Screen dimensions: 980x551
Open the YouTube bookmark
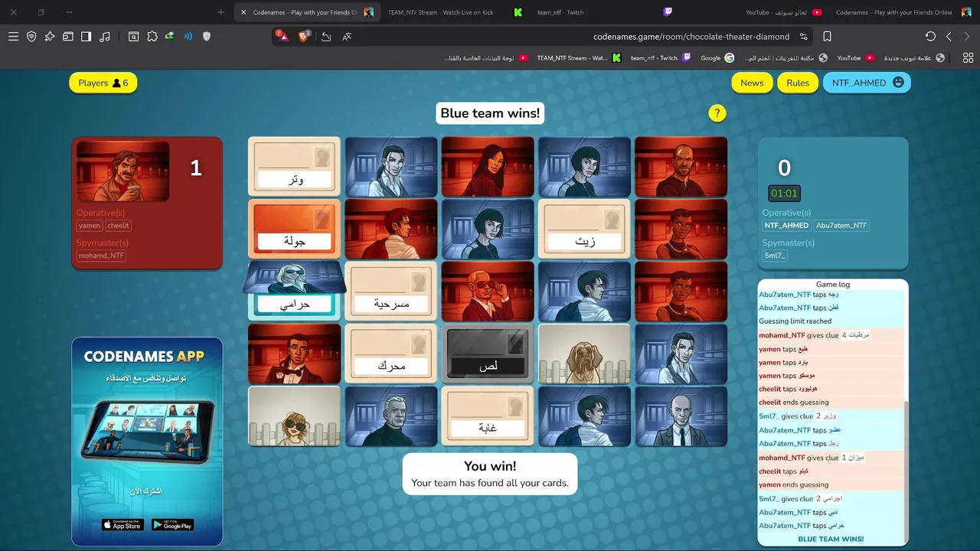coord(856,58)
